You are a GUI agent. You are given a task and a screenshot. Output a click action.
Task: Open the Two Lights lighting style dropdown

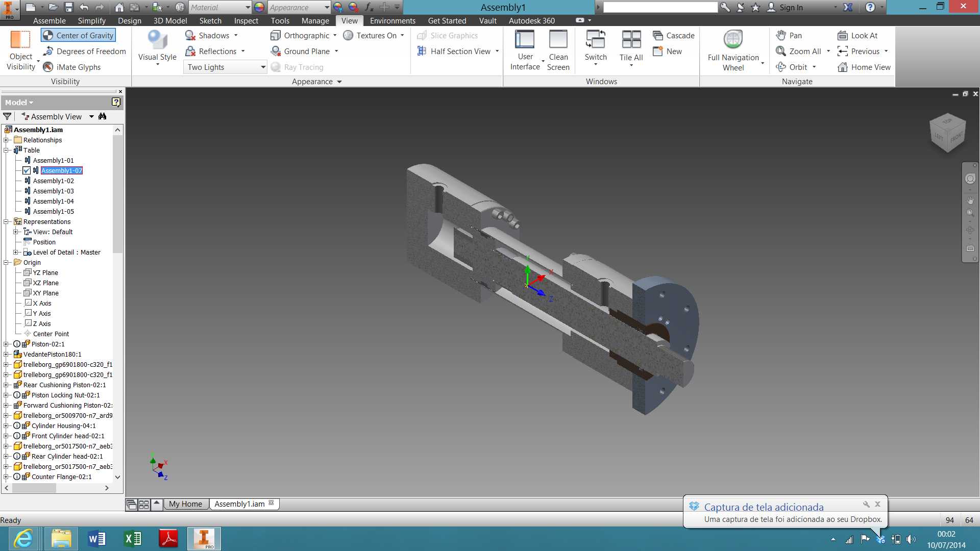point(225,67)
